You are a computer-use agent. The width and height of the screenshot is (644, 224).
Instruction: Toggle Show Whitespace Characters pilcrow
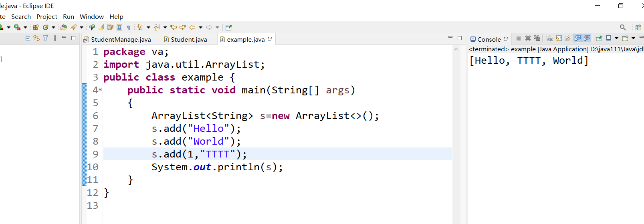coord(129,28)
